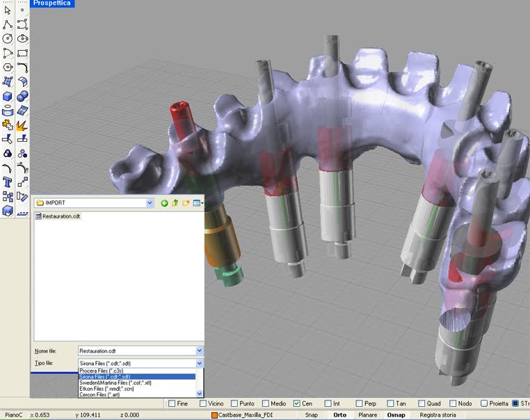Create a new folder in dialog
The image size is (530, 420).
coord(186,203)
